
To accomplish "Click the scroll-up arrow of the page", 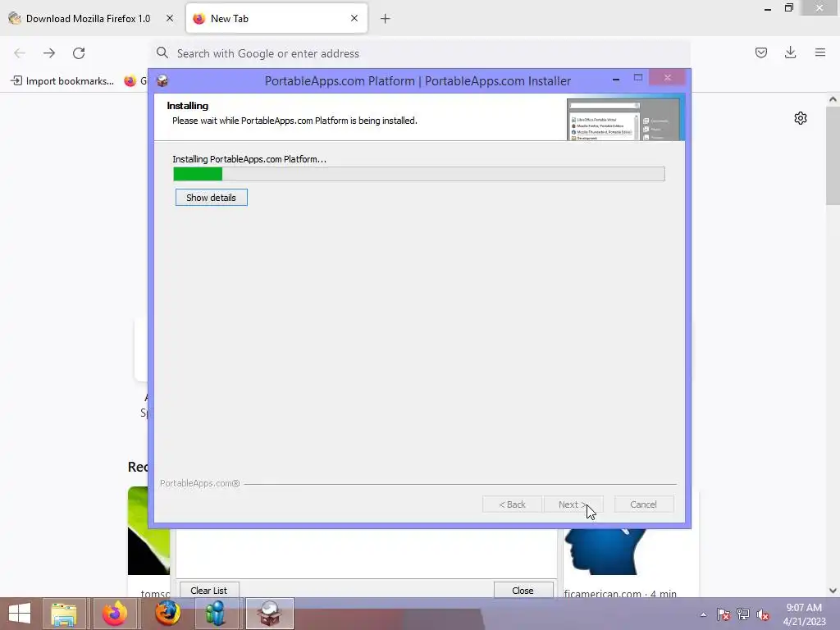I will pos(833,99).
